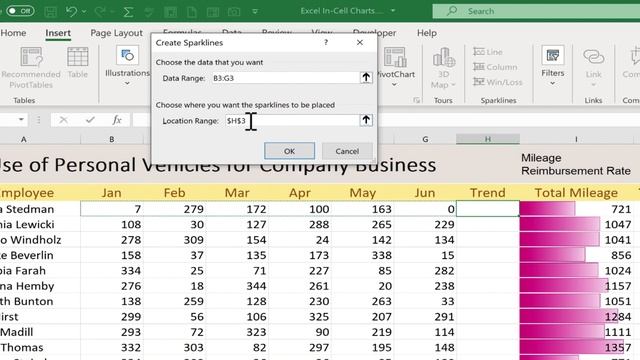The height and width of the screenshot is (360, 640).
Task: Select column I header
Action: 576,139
